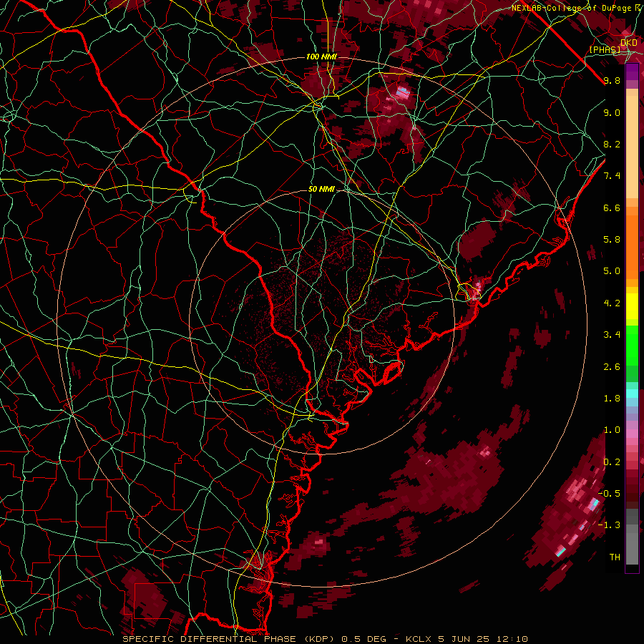
Task: Click the "3.4" color scale value
Action: pyautogui.click(x=612, y=335)
